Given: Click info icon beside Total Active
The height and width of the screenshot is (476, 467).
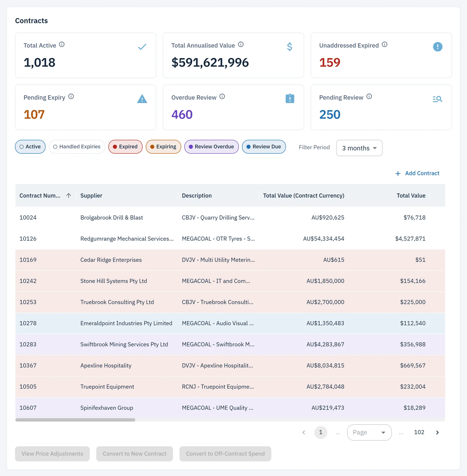Looking at the screenshot, I should [62, 44].
